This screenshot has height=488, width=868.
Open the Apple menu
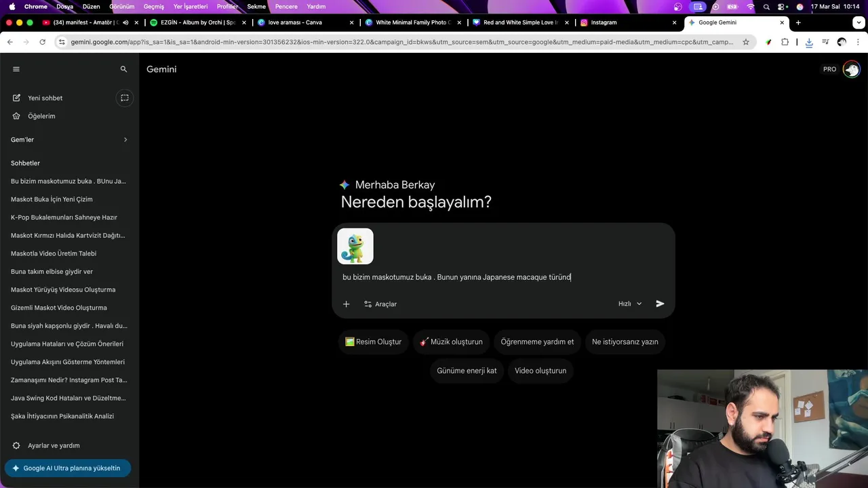coord(12,7)
